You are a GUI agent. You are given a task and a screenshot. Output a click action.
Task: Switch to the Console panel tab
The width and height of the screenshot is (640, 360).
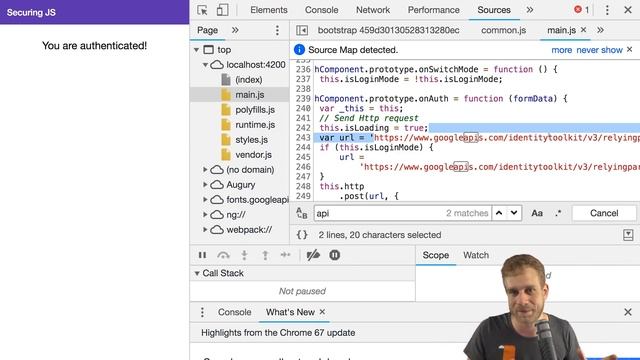click(321, 10)
